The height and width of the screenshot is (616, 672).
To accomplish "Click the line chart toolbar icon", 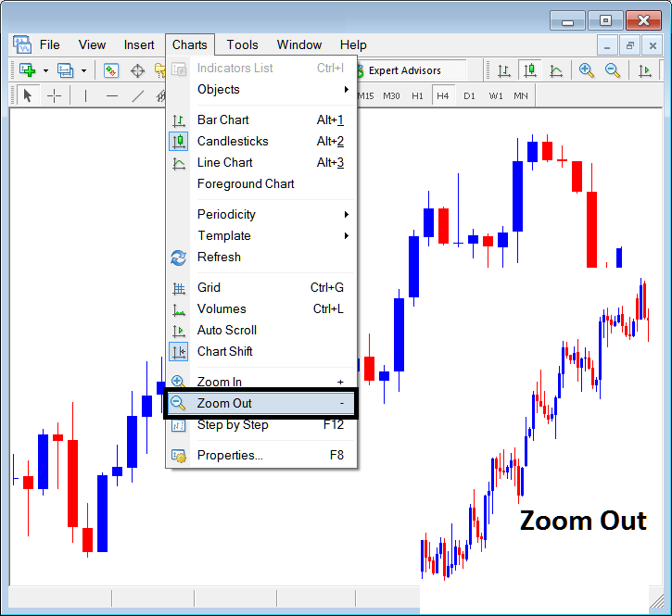I will pyautogui.click(x=556, y=70).
